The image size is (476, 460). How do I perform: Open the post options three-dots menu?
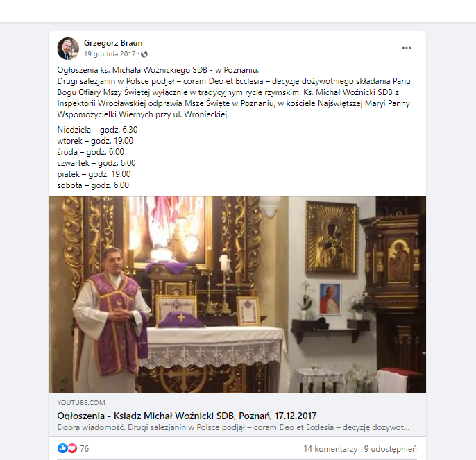pyautogui.click(x=406, y=48)
